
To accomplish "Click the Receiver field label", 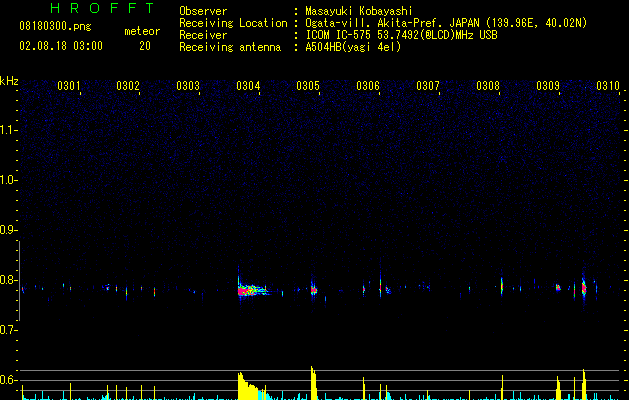I will (203, 35).
